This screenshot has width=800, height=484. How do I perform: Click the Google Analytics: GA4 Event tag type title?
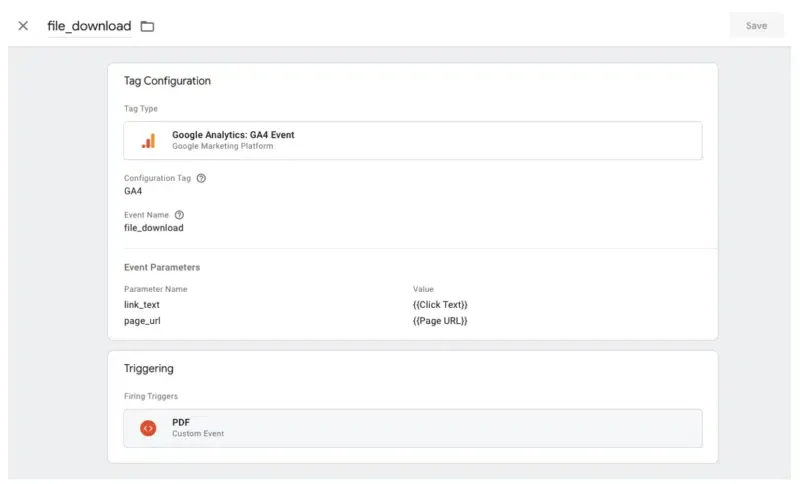pyautogui.click(x=233, y=135)
